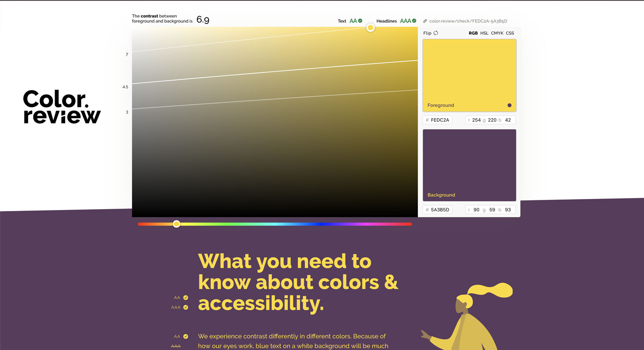Open the color.review/check/FEDC2A-5A3B5D link

pos(468,21)
